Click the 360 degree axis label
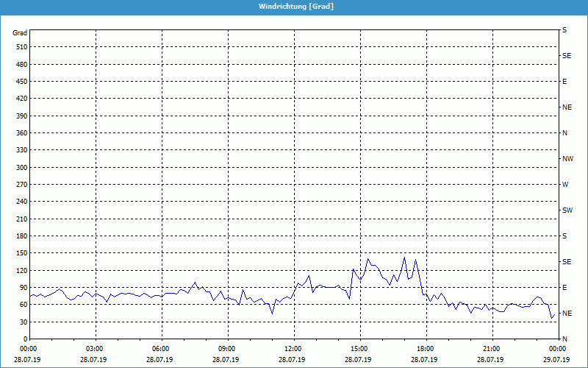The height and width of the screenshot is (368, 588). [21, 133]
